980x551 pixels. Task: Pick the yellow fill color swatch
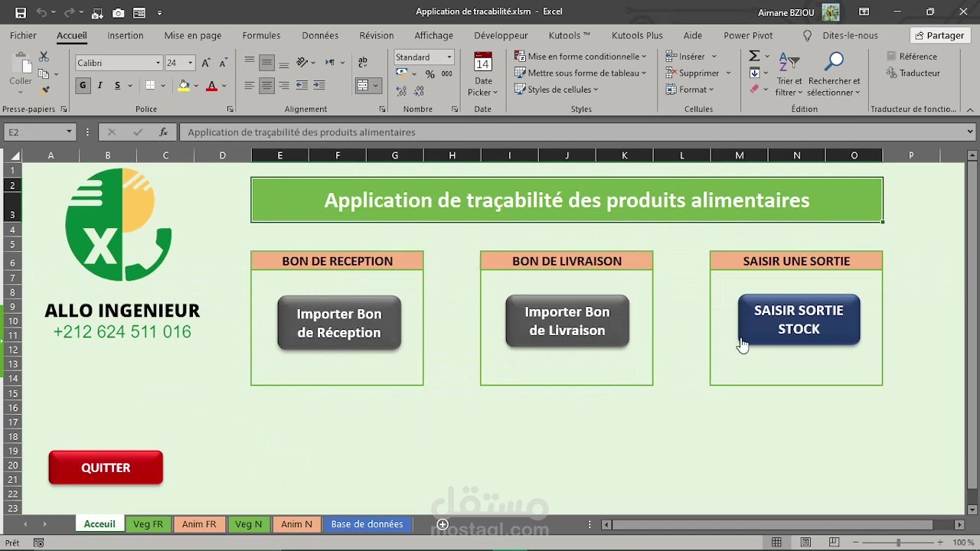pos(184,86)
